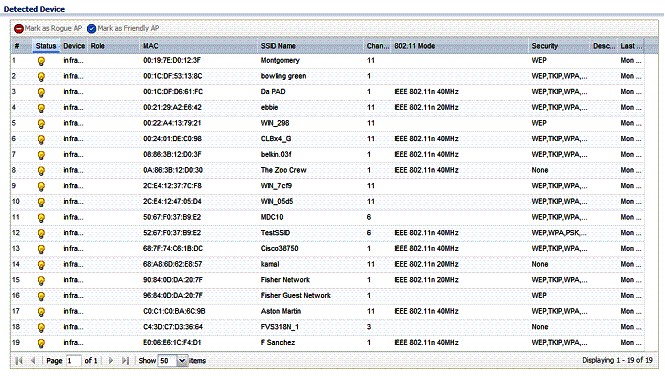665x376 pixels.
Task: Click MAC address C0:C1:C0:BA:6C:9B
Action: (174, 312)
